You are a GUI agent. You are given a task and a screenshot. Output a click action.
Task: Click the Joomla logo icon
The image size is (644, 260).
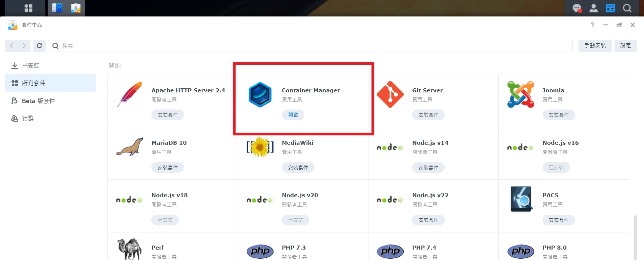pyautogui.click(x=521, y=94)
